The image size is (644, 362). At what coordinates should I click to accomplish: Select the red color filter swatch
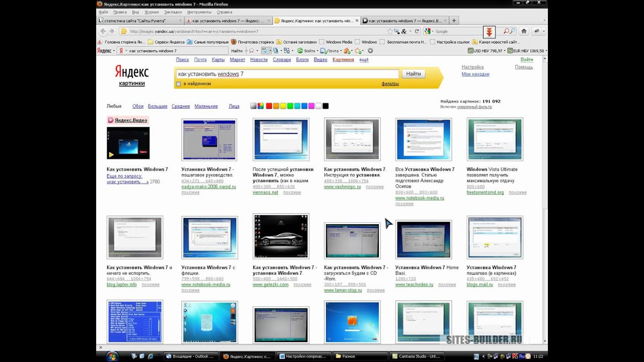(x=269, y=106)
